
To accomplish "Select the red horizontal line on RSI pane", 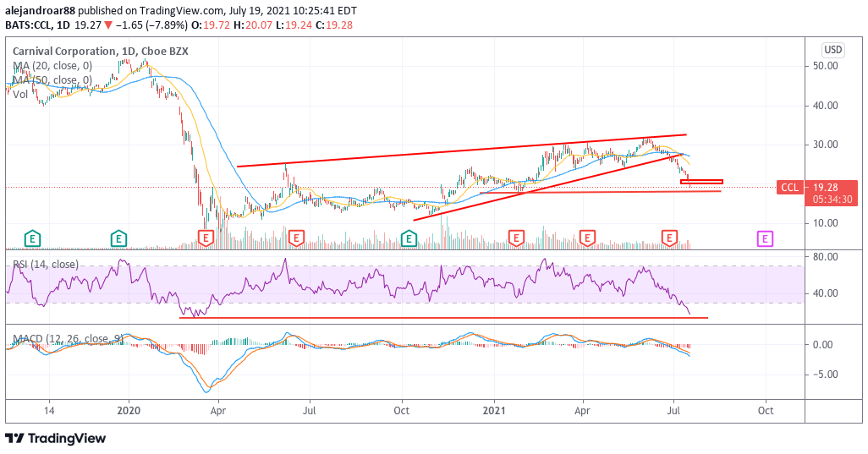I will click(x=443, y=318).
